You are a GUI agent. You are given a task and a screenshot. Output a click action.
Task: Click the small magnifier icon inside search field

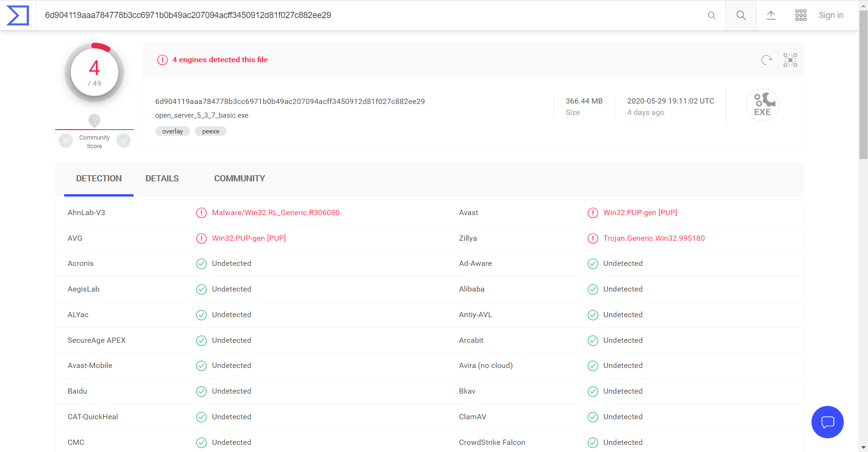[x=712, y=15]
